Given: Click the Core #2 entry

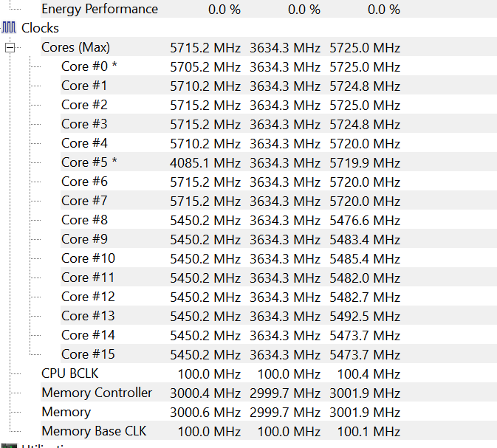Looking at the screenshot, I should click(84, 105).
